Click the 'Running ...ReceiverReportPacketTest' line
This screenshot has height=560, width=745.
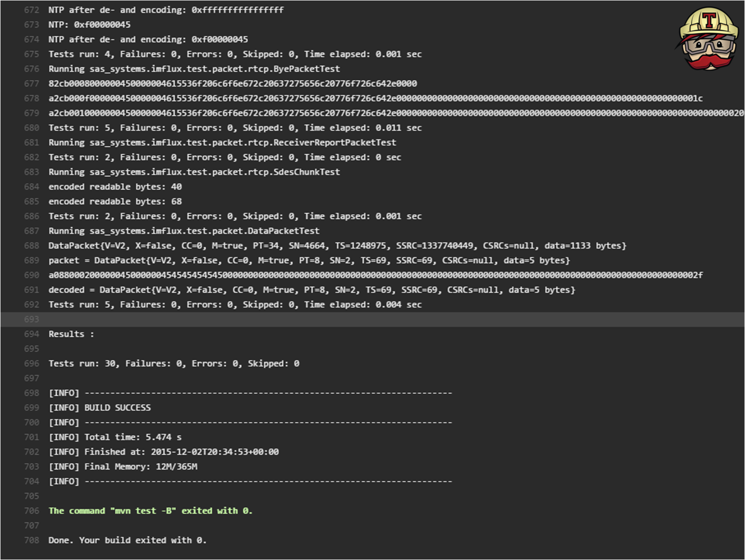222,142
